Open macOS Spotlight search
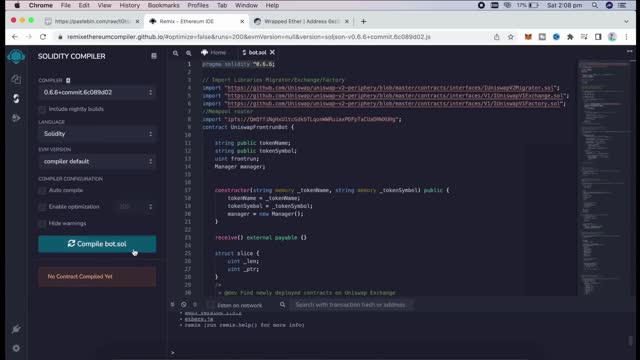640x360 pixels. 595,5
